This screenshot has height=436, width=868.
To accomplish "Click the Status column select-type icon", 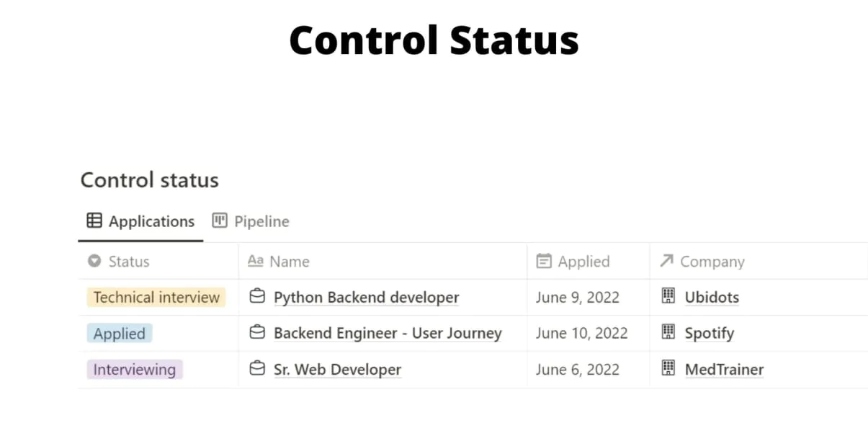I will [x=94, y=261].
